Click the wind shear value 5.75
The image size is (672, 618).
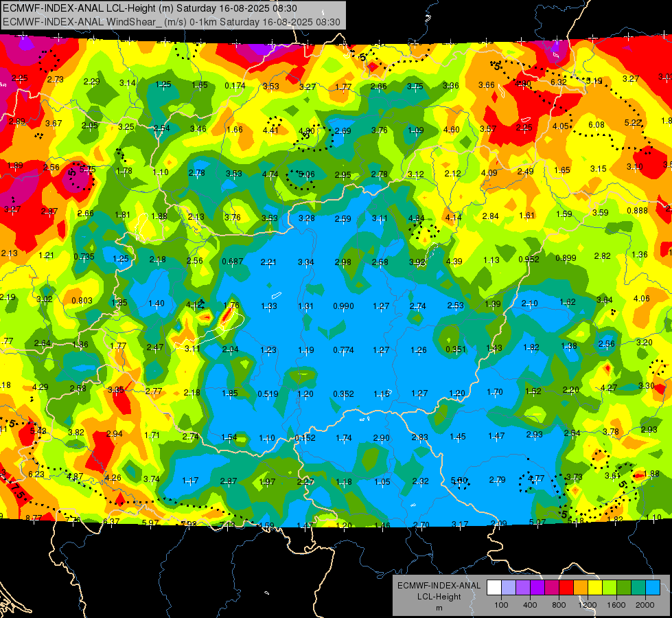pos(87,170)
